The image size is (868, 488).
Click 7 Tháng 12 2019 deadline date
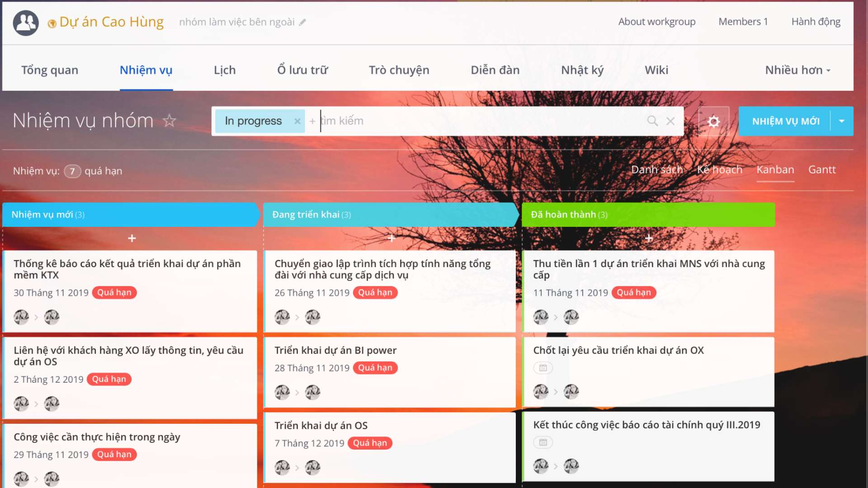(309, 443)
